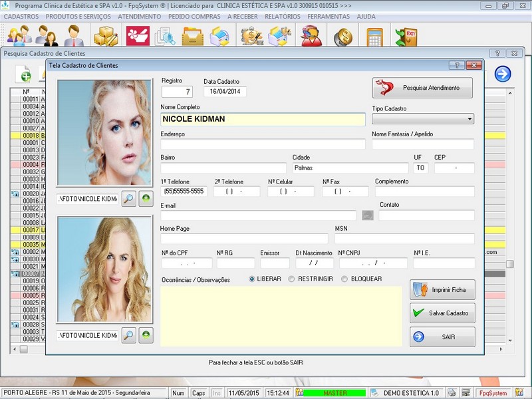Click magnifier icon beside the top photo path

click(x=128, y=198)
